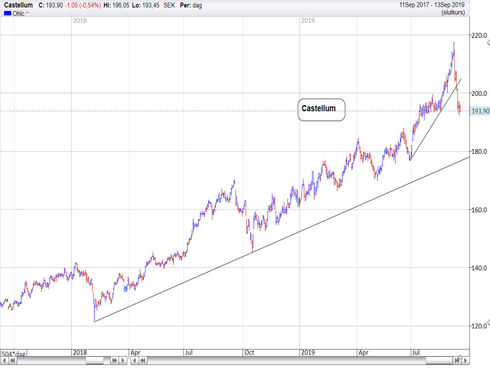This screenshot has height=368, width=490.
Task: Click the Castellum annotation label on chart
Action: point(321,109)
